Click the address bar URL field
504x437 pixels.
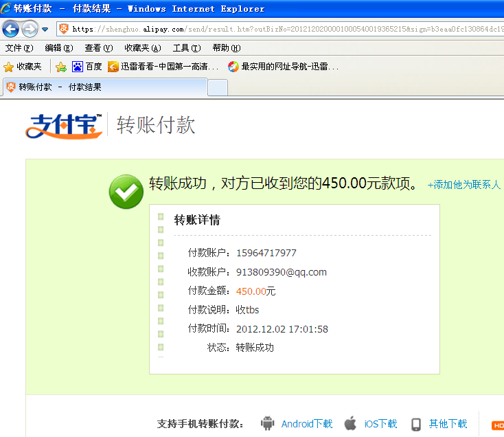tap(275, 29)
